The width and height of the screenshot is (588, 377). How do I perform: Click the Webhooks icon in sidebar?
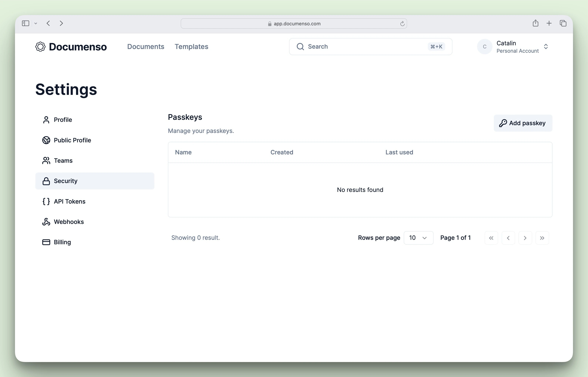46,222
